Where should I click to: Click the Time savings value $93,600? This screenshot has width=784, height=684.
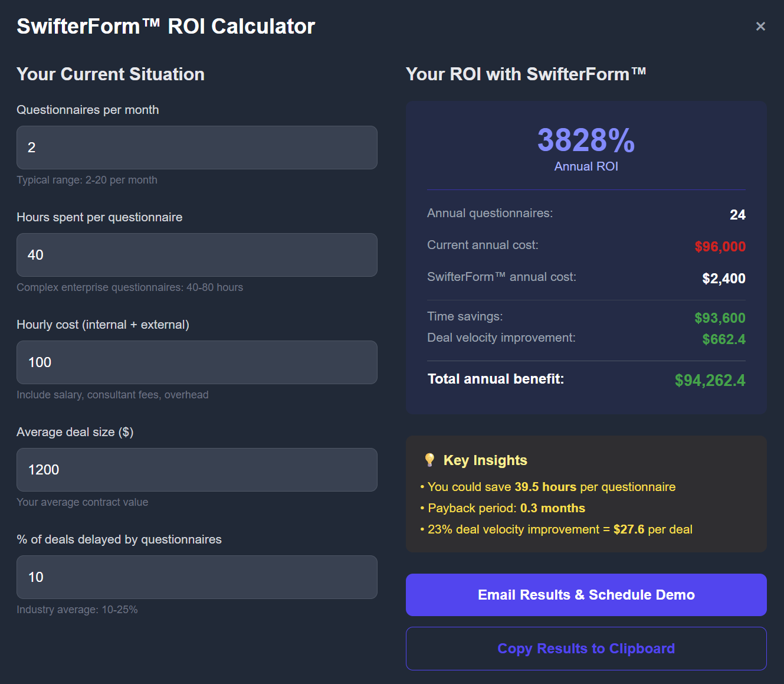click(x=720, y=318)
